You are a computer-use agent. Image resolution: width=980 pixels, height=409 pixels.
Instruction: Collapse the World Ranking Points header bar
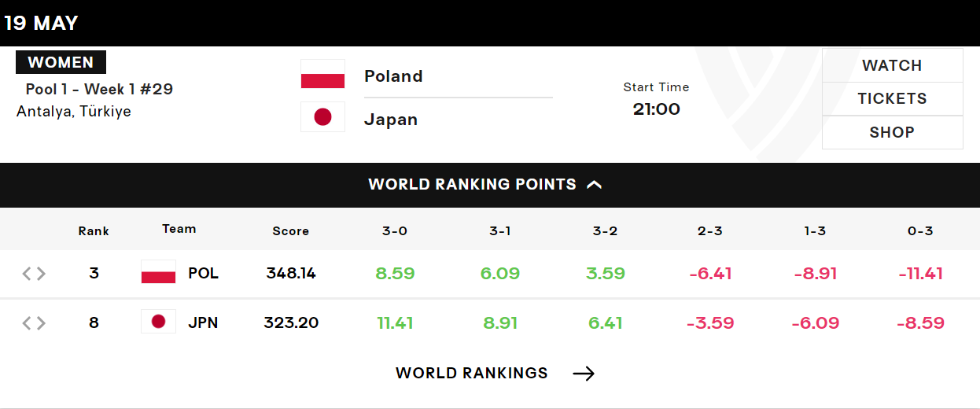coord(490,185)
